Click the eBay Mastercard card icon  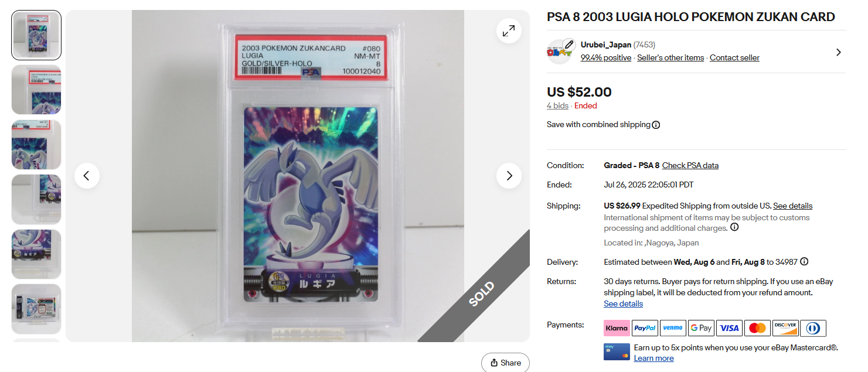click(x=617, y=352)
